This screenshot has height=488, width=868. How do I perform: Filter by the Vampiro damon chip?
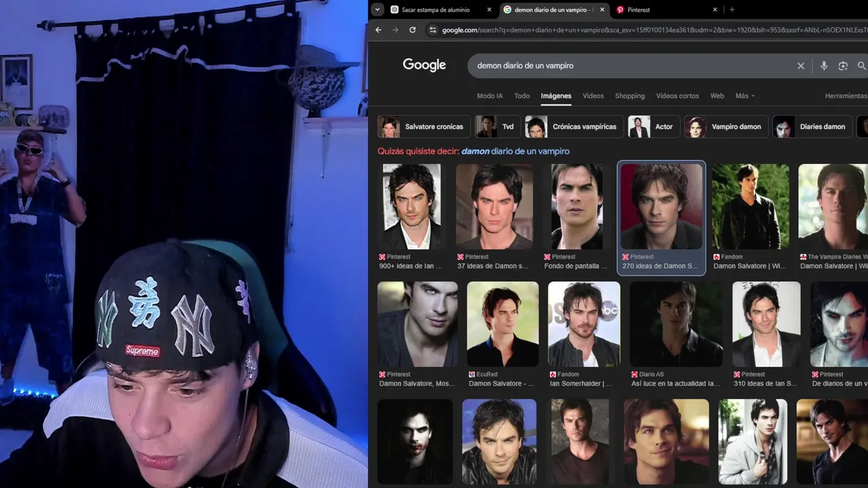[x=726, y=127]
